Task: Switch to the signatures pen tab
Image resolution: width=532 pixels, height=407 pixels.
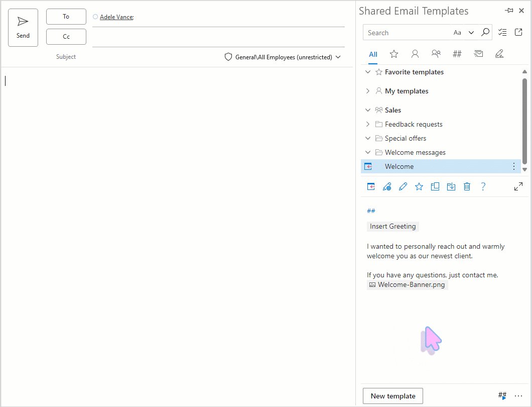Action: pos(499,54)
